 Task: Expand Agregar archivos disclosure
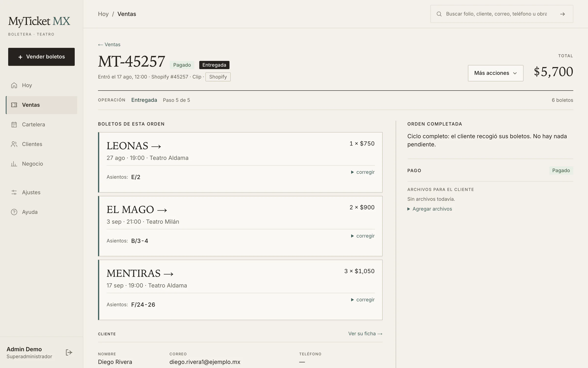click(x=429, y=209)
